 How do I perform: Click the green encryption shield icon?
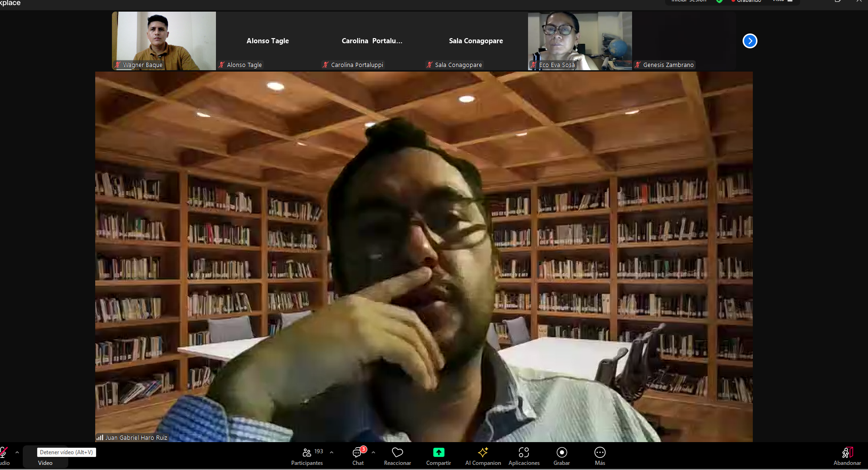719,1
